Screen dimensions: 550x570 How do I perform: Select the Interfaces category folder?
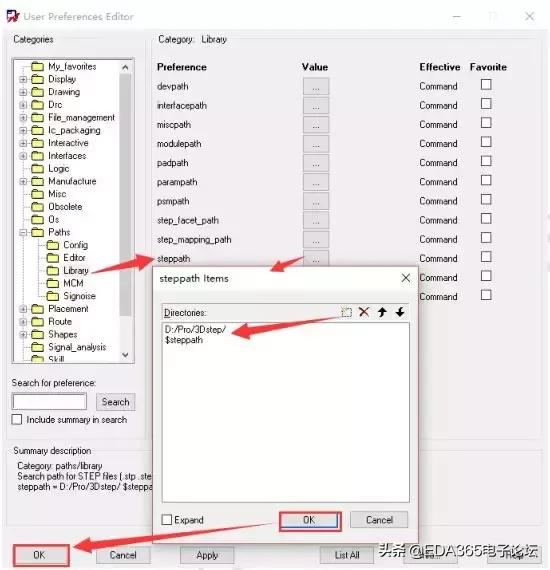[59, 156]
